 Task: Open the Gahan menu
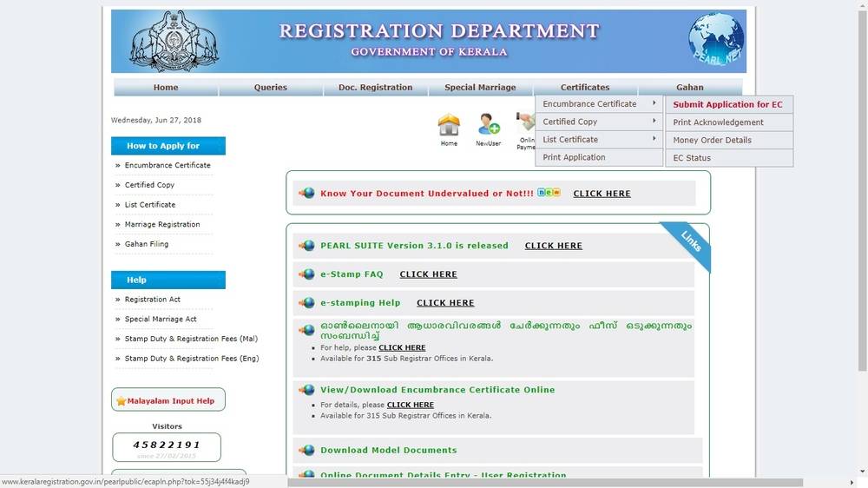click(690, 87)
